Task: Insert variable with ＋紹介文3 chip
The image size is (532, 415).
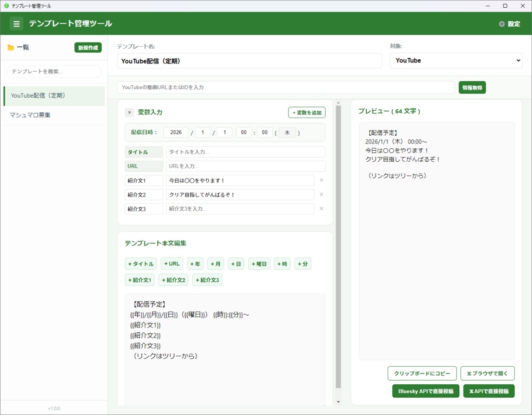Action: [x=207, y=280]
